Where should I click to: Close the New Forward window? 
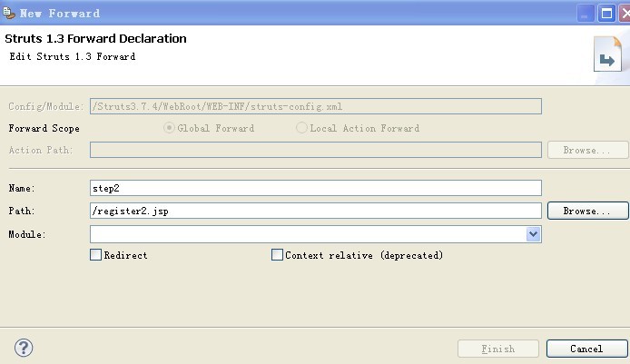pos(625,14)
